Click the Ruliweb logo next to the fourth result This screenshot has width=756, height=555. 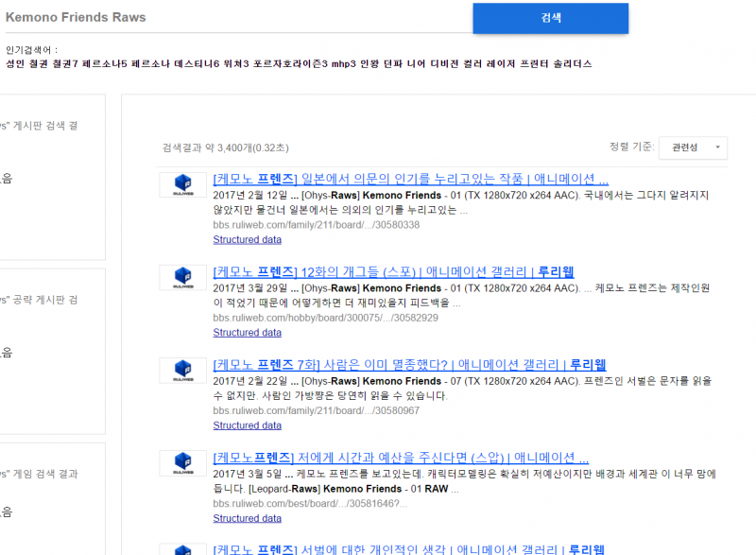[182, 463]
